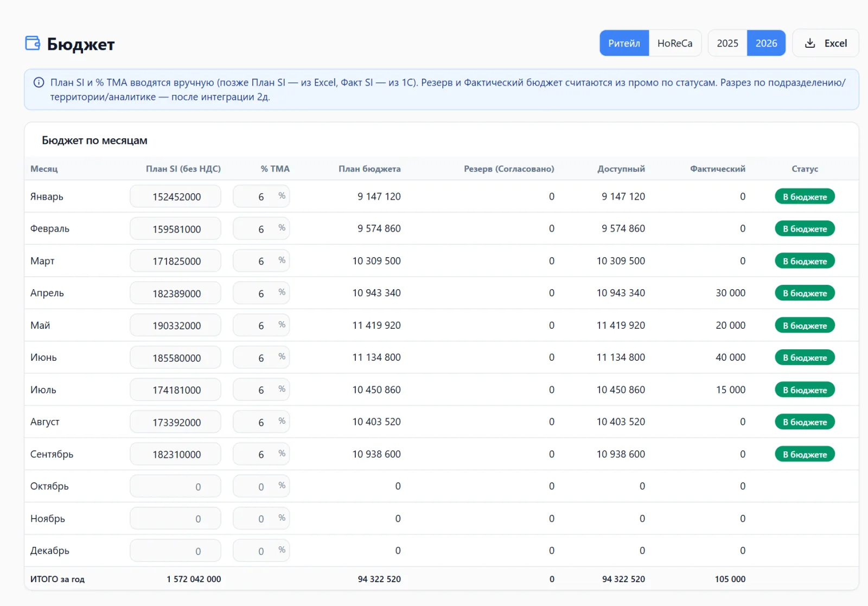Click the % TMA input for Март
Screen dimensions: 868x606
click(x=261, y=261)
